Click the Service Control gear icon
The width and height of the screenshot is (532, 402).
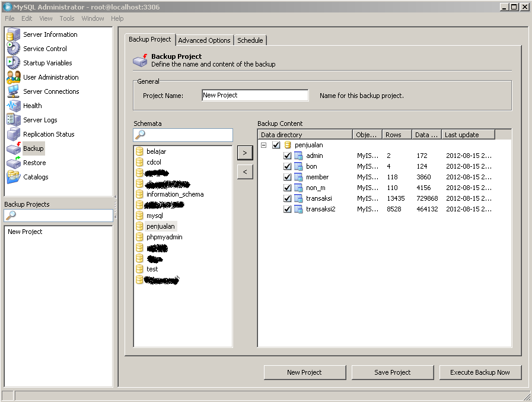pyautogui.click(x=14, y=49)
